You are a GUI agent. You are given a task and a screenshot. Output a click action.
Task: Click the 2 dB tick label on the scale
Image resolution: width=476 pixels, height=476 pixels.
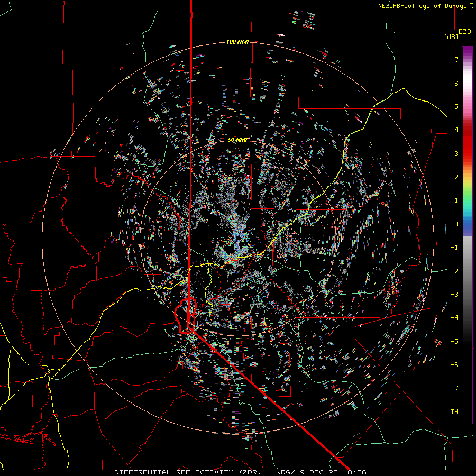point(456,177)
